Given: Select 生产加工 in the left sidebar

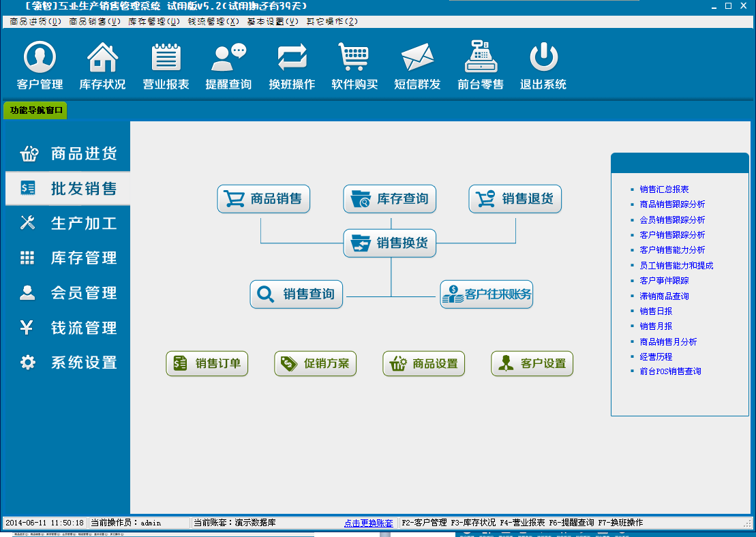Looking at the screenshot, I should coord(68,223).
